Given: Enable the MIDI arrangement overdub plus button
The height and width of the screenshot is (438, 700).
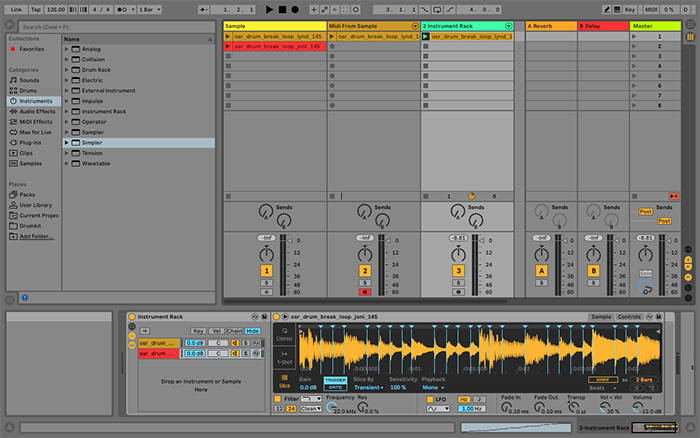Looking at the screenshot, I should pos(314,9).
